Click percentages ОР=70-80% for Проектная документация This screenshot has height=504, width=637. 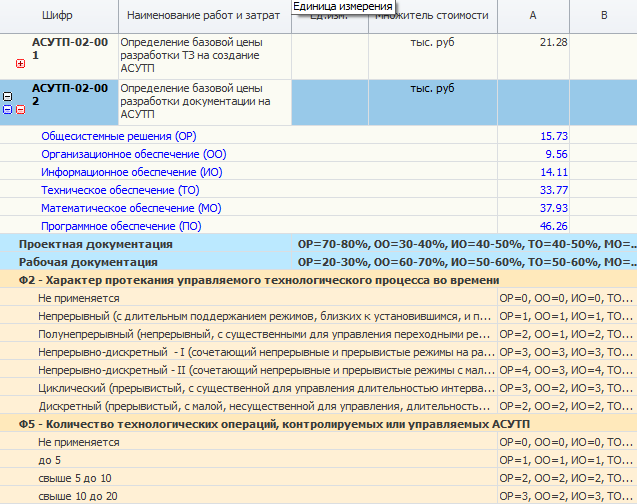tap(467, 244)
